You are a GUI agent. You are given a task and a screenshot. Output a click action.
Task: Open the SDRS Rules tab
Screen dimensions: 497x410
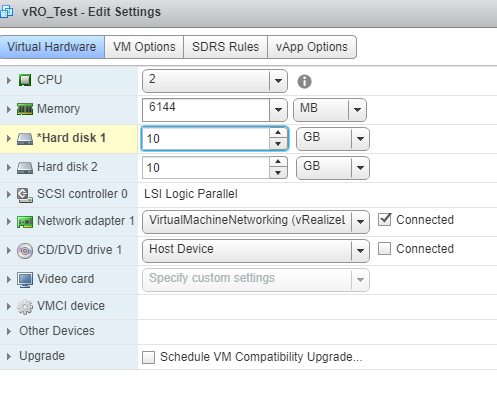pyautogui.click(x=225, y=47)
